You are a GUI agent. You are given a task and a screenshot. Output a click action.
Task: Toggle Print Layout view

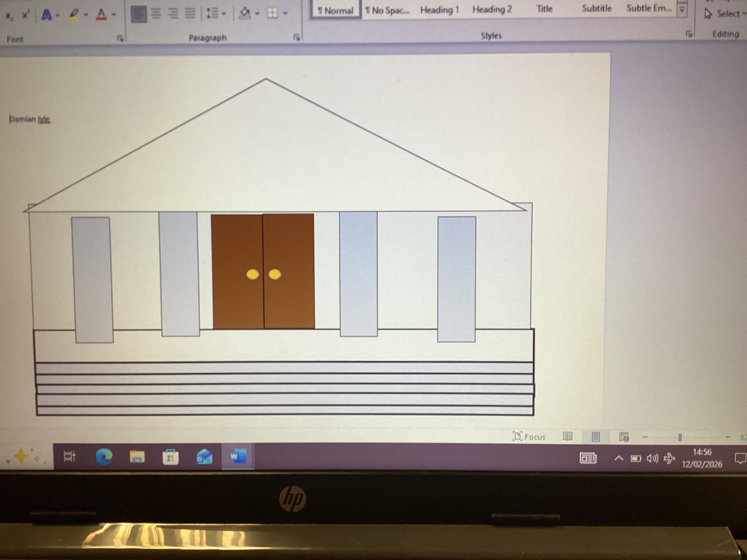click(596, 436)
